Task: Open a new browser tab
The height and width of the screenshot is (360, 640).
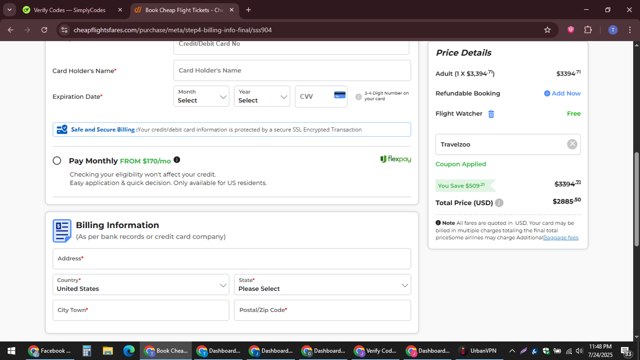Action: 248,10
